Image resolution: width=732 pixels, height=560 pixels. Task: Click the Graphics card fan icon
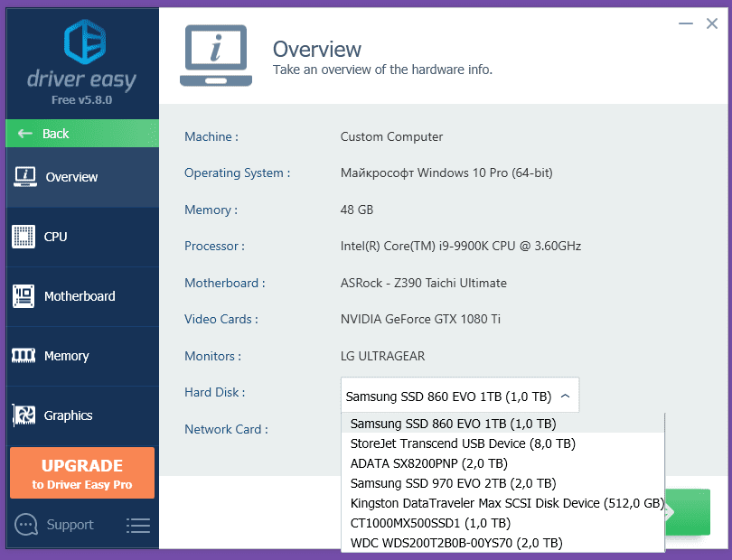point(23,415)
